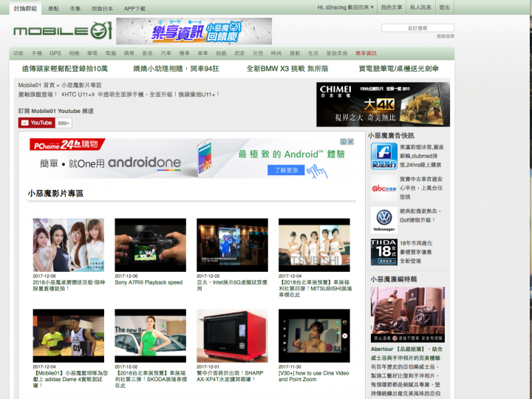Open the abc好車網 sidebar ad icon
The width and height of the screenshot is (532, 399).
tap(384, 188)
